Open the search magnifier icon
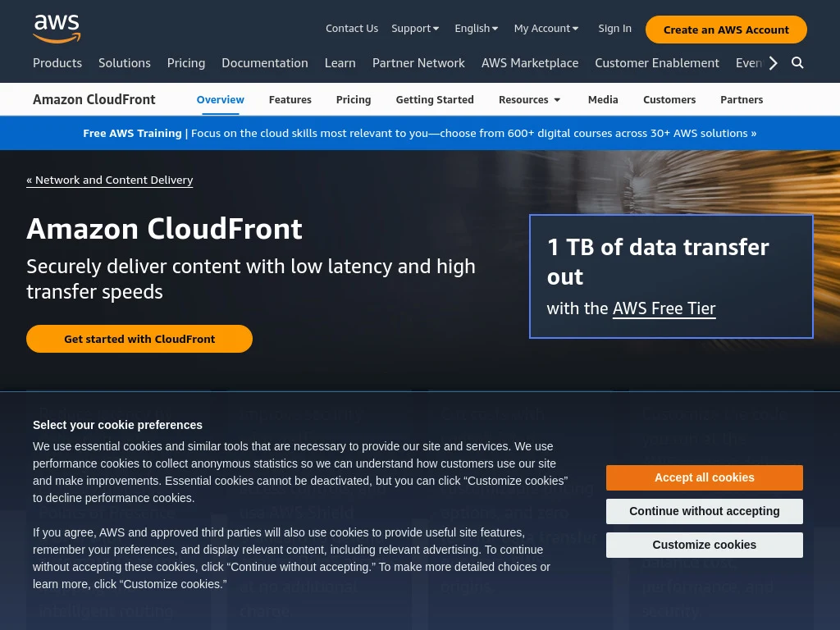The image size is (840, 630). pyautogui.click(x=797, y=63)
